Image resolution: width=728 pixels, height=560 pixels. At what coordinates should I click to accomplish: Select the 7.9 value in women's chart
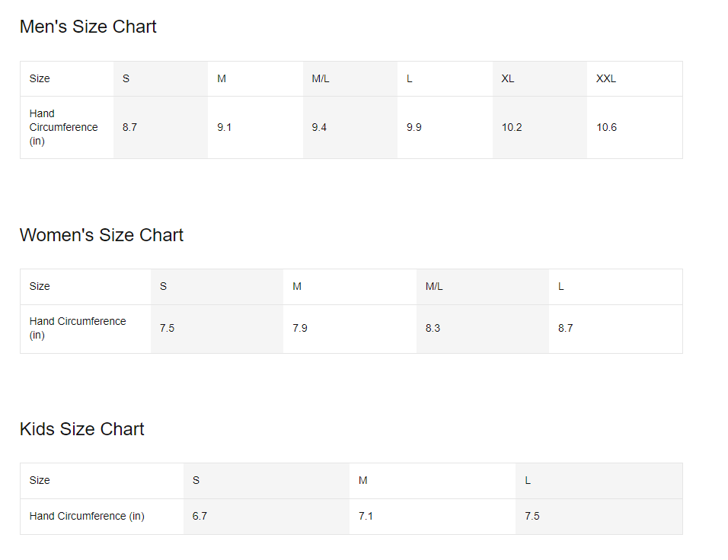pyautogui.click(x=300, y=329)
